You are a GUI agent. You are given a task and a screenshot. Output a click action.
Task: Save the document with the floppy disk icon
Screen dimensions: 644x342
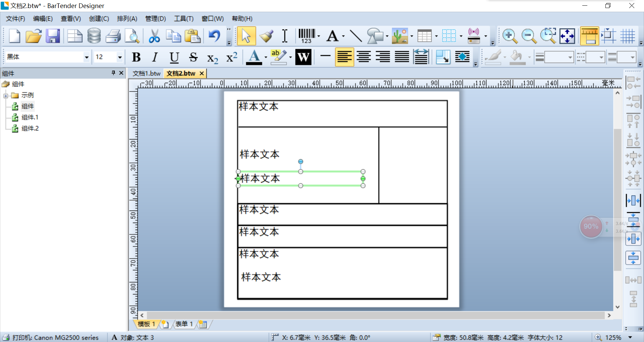pyautogui.click(x=53, y=36)
